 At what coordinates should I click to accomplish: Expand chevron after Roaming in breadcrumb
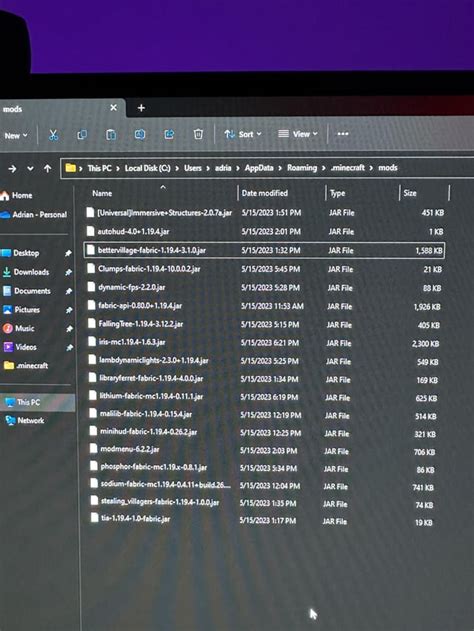point(324,168)
